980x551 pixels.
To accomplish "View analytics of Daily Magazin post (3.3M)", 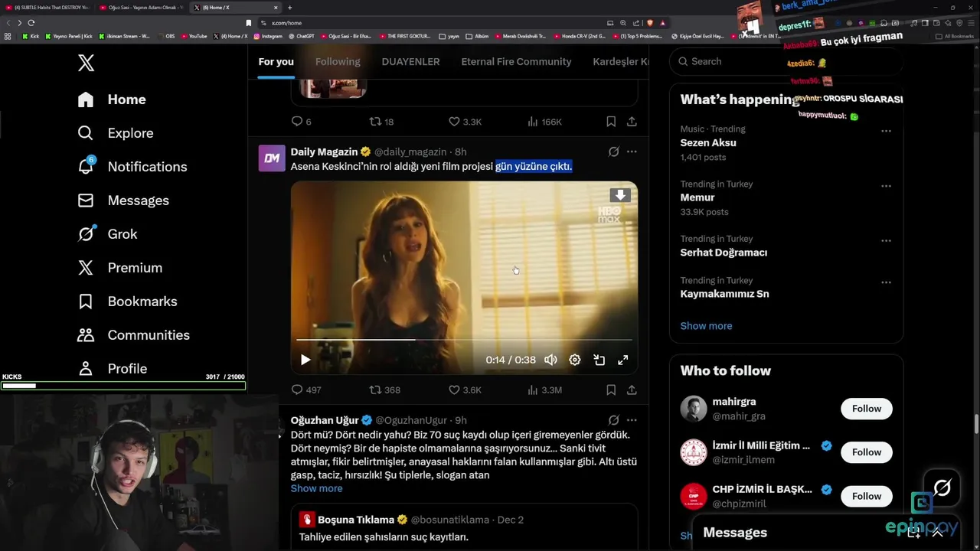I will tap(545, 390).
